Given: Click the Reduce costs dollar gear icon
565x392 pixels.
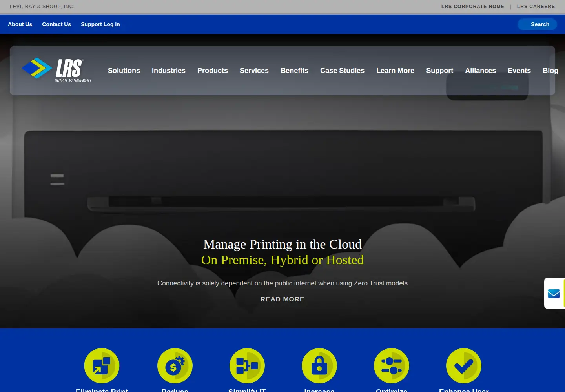Looking at the screenshot, I should click(175, 366).
